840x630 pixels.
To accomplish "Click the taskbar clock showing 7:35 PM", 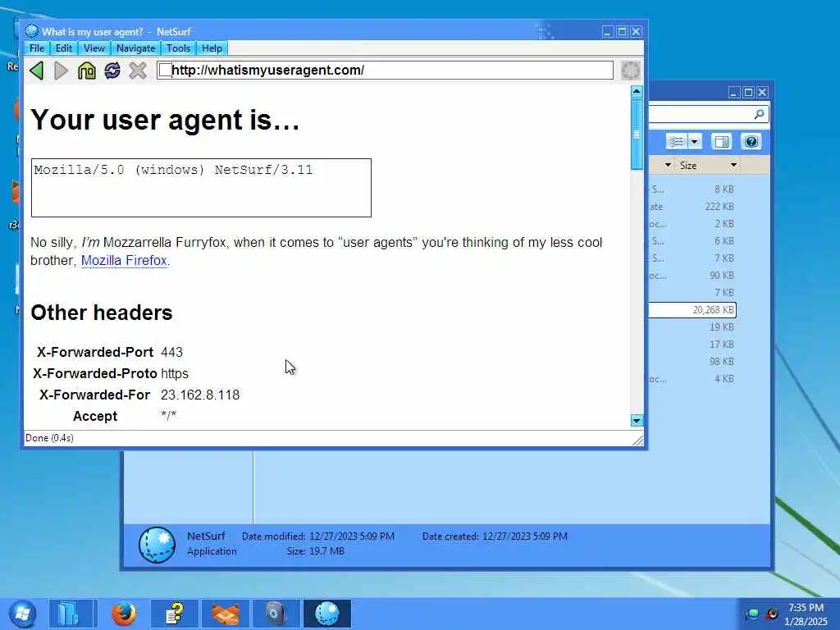I will [x=806, y=614].
